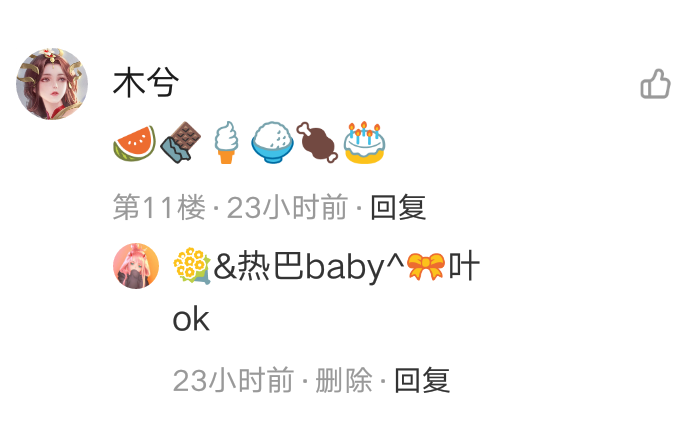Viewport: 684px width, 430px height.
Task: Open 木兮's profile avatar
Action: pyautogui.click(x=52, y=84)
